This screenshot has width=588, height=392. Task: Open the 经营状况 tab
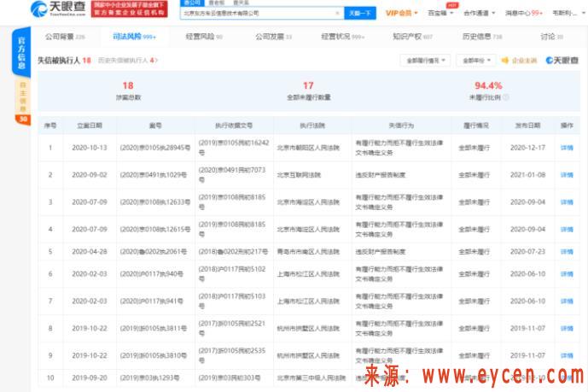point(343,37)
